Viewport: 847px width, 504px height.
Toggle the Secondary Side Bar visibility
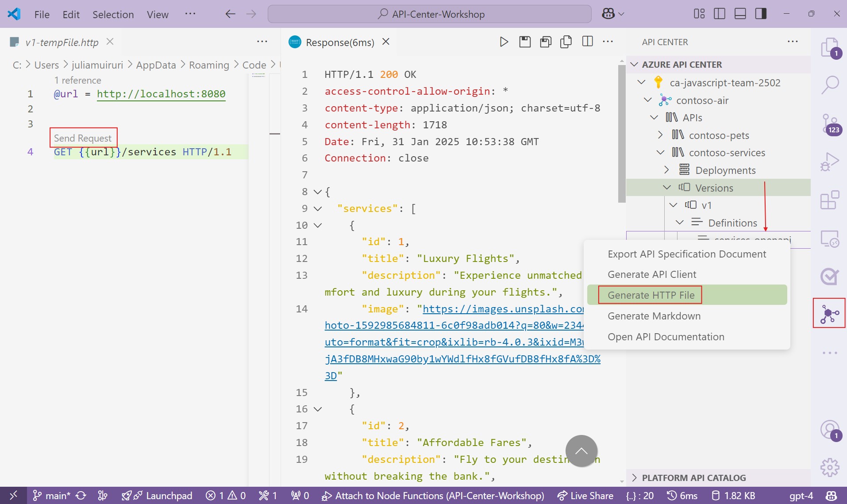coord(761,14)
